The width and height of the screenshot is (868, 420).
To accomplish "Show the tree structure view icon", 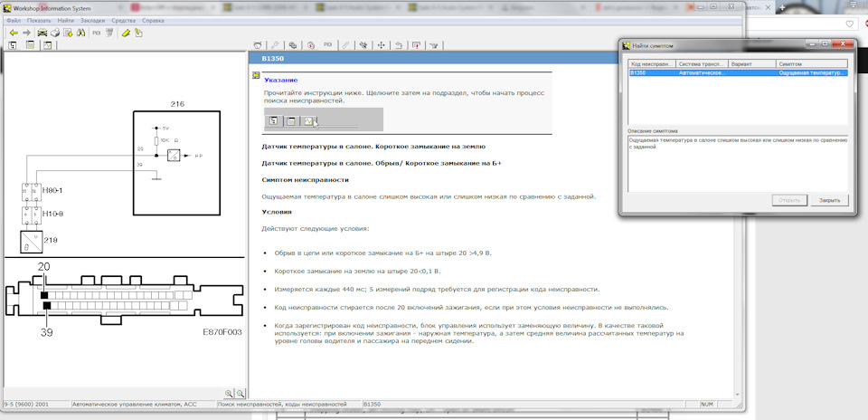I will pos(12,45).
